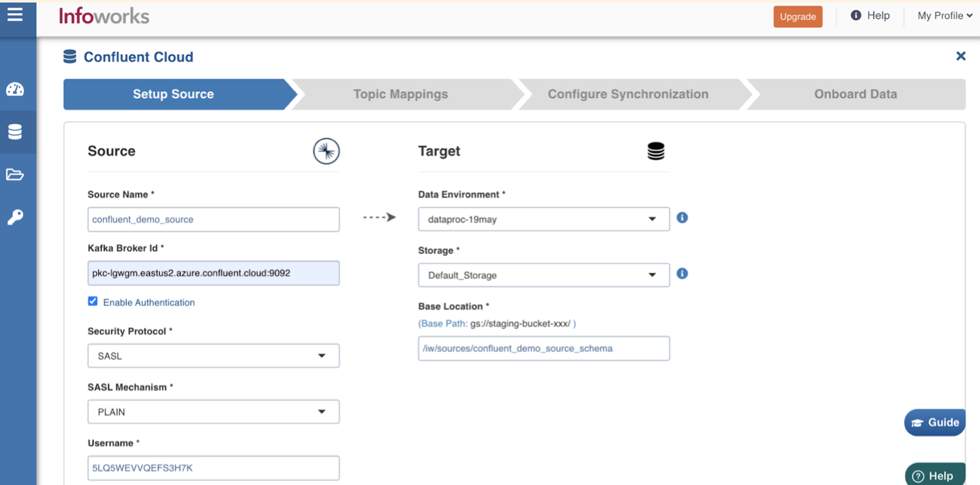The width and height of the screenshot is (980, 485).
Task: Show info for Data Environment
Action: [682, 218]
